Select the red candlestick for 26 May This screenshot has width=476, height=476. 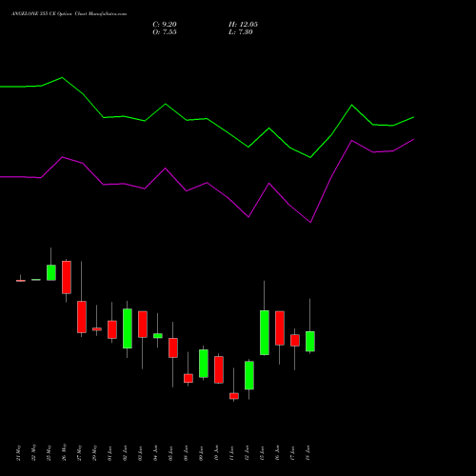pyautogui.click(x=67, y=277)
